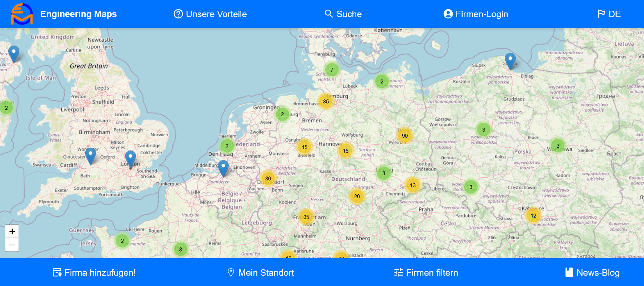The height and width of the screenshot is (286, 644).
Task: Open Firmen filtern options
Action: (x=426, y=273)
